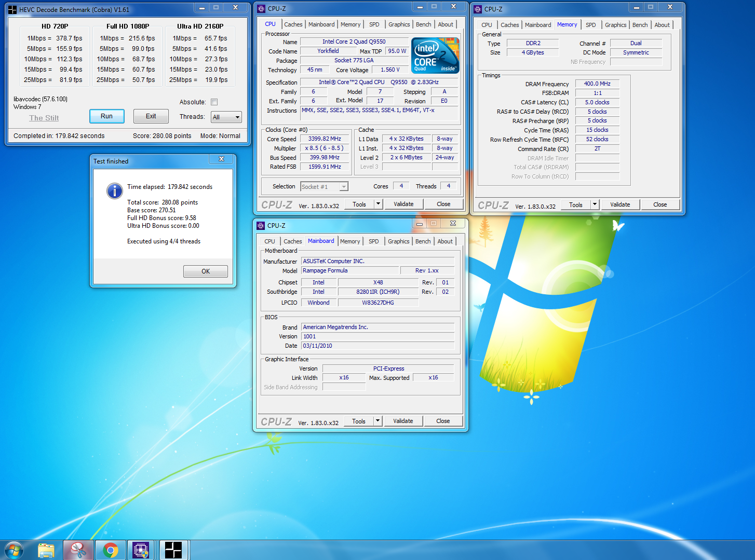Open the Windows Start menu orb
Screen dimensions: 755x560
(x=14, y=550)
